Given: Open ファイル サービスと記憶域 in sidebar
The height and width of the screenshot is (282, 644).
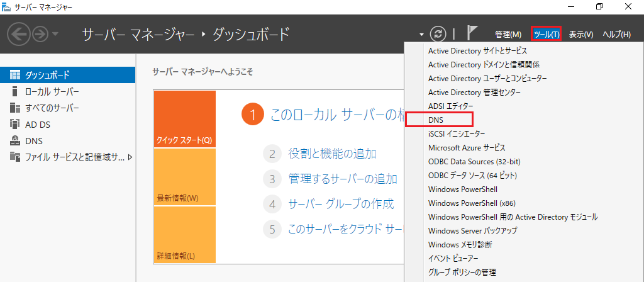Looking at the screenshot, I should tap(67, 157).
